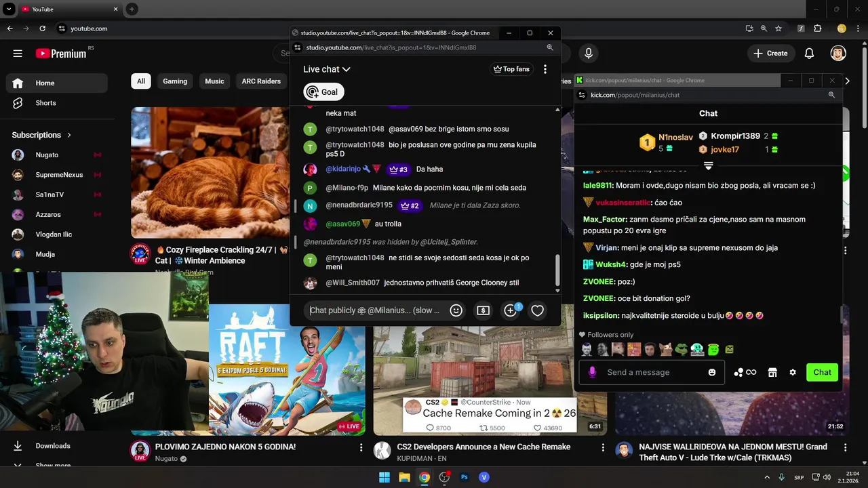Open options for the CS2 Cache Remake video
Viewport: 868px width, 488px height.
(603, 448)
